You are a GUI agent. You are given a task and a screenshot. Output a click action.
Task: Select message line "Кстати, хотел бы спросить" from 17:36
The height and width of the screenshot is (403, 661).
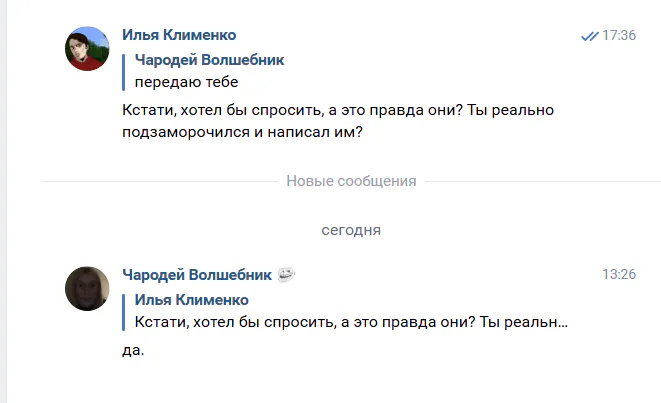(x=330, y=109)
